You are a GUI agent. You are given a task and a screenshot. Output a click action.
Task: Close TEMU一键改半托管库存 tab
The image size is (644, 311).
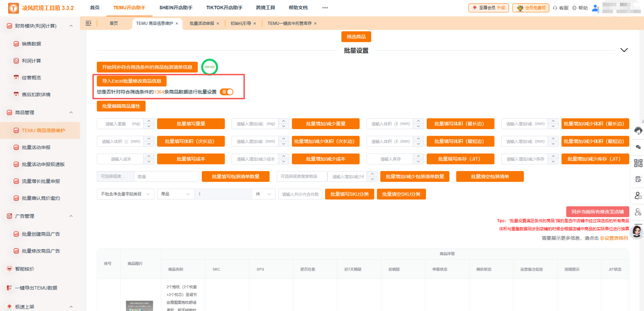315,24
